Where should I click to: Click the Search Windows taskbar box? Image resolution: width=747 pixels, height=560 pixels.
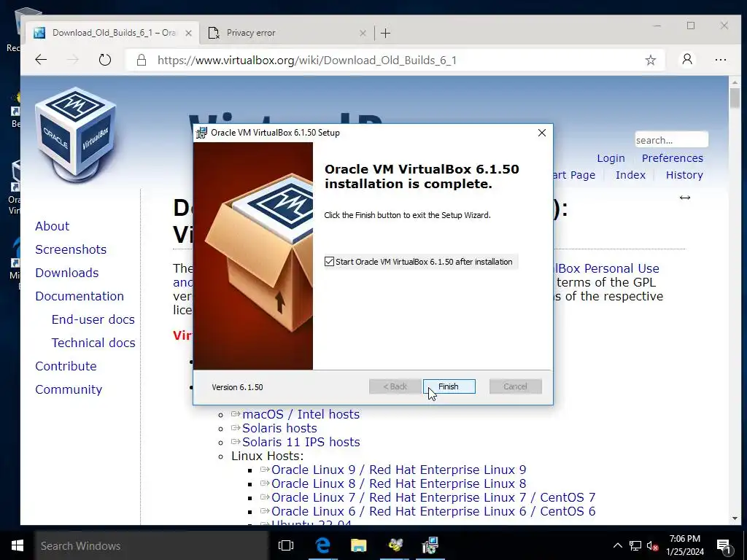click(x=152, y=545)
